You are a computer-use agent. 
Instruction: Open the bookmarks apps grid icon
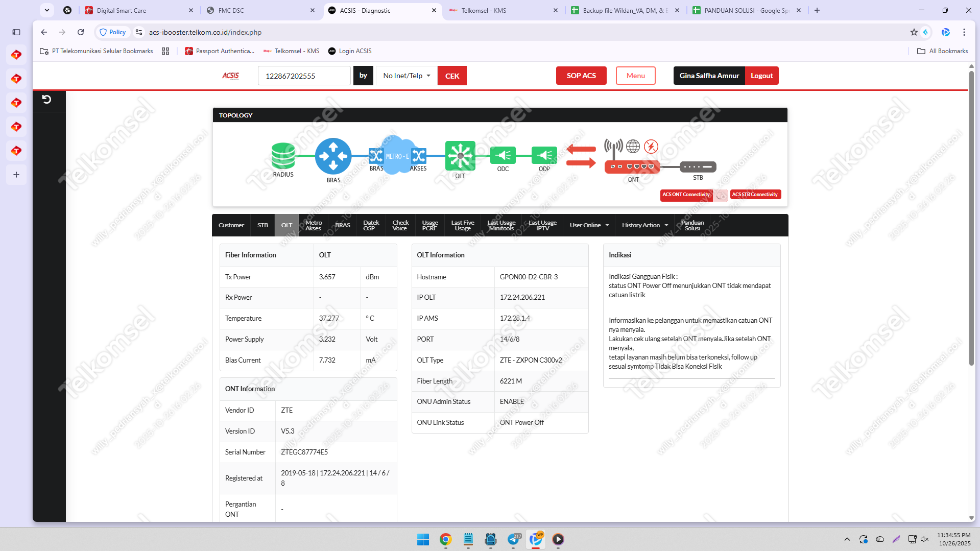coord(165,51)
